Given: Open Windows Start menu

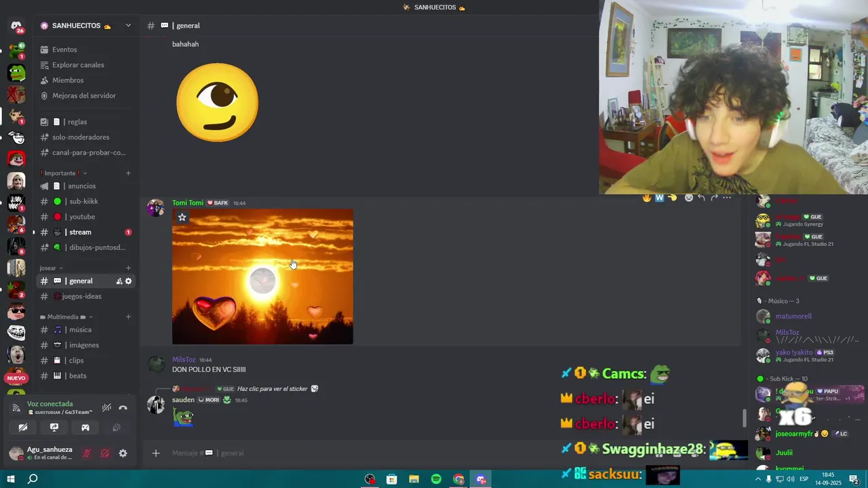Looking at the screenshot, I should (11, 479).
